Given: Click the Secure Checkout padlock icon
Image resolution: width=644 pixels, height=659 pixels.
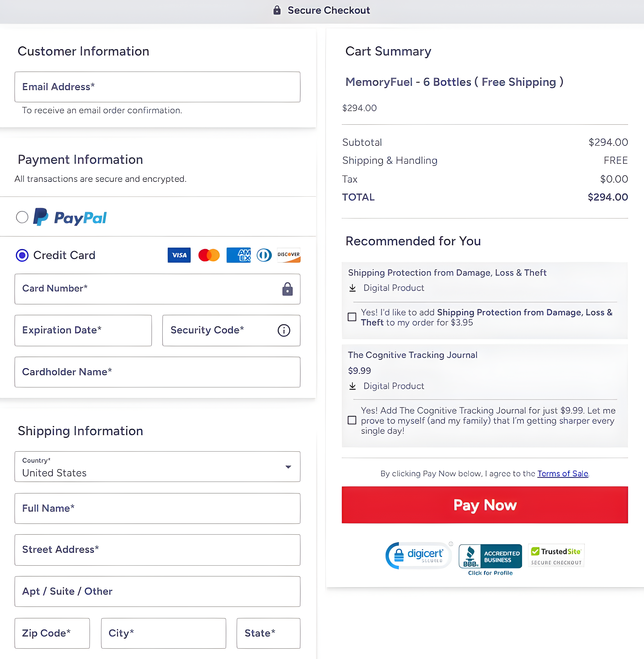Looking at the screenshot, I should 277,10.
